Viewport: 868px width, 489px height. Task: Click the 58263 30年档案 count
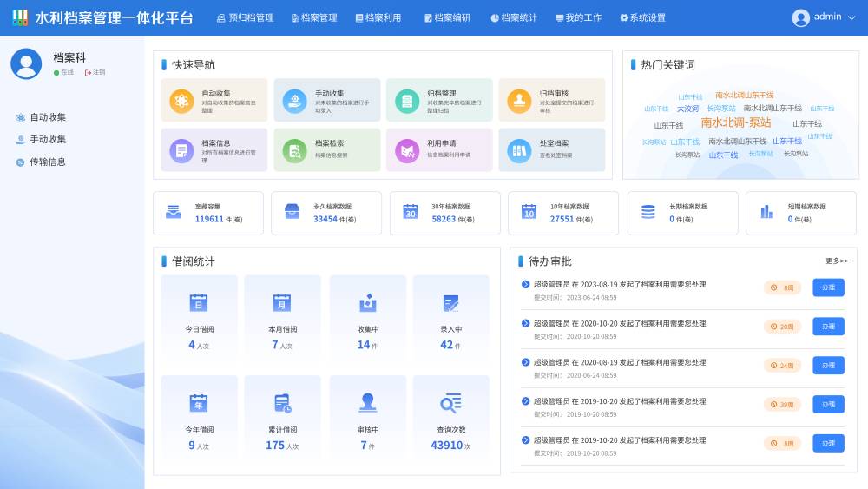(x=444, y=219)
